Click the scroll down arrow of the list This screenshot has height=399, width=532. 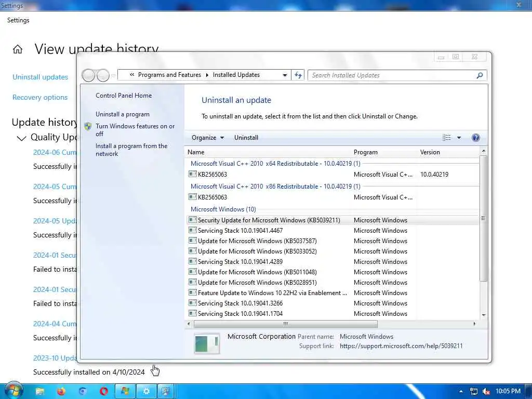click(x=484, y=315)
